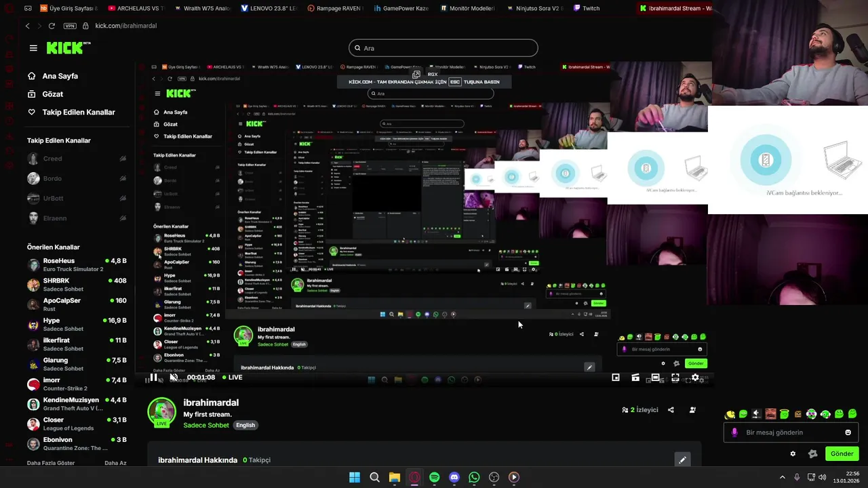This screenshot has height=488, width=868.
Task: Click the gray blob icon beside Gönder
Action: [x=813, y=453]
